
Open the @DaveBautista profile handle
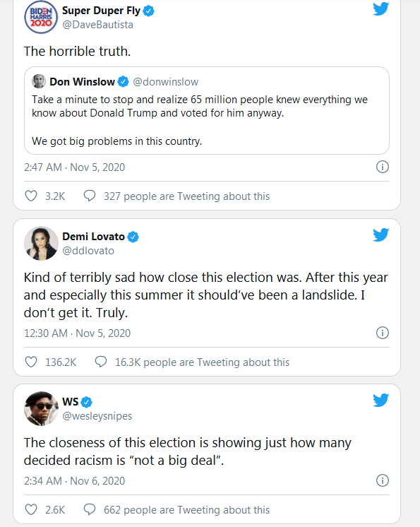97,25
